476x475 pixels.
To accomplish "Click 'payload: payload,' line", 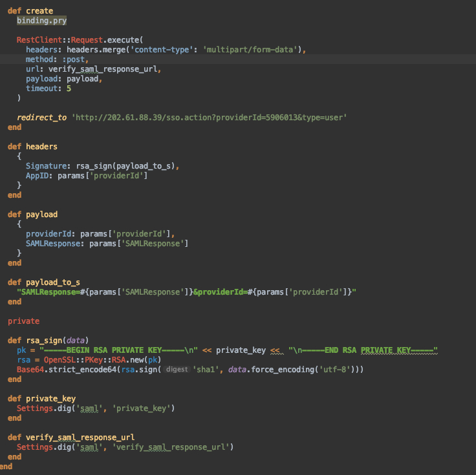I will pos(64,79).
